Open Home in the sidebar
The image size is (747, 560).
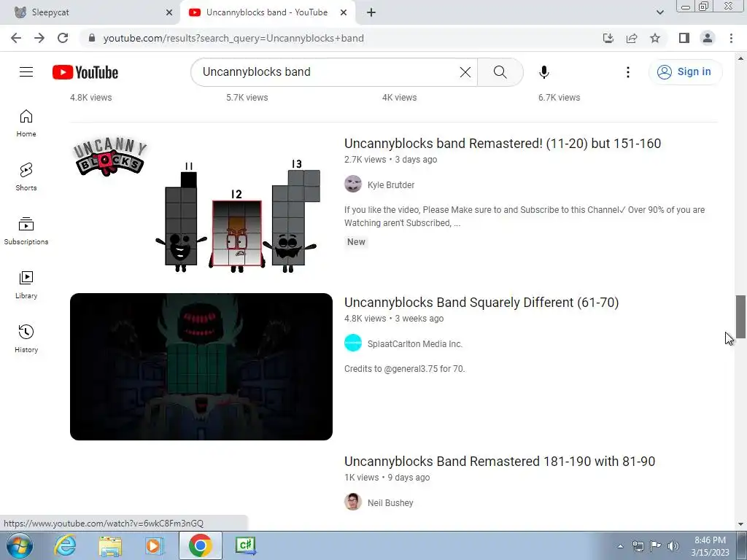(26, 123)
